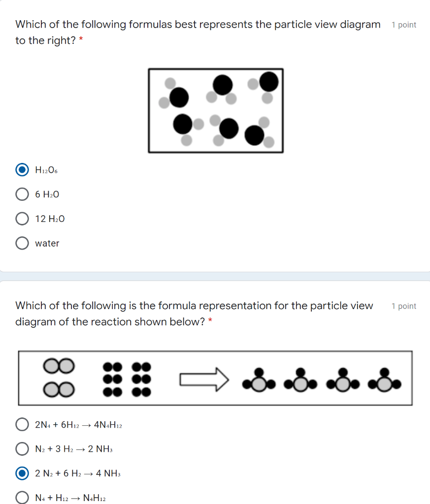430x504 pixels.
Task: Click the "water" option label text
Action: pyautogui.click(x=47, y=243)
